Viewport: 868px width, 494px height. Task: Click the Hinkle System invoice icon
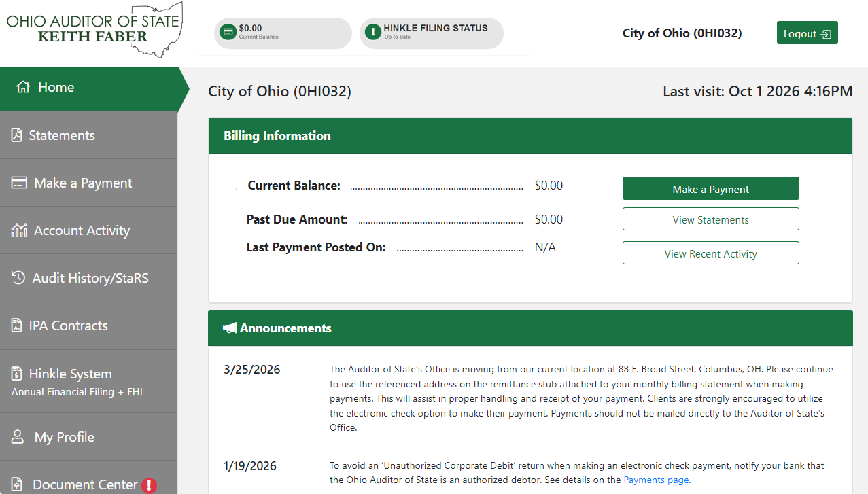pos(16,372)
